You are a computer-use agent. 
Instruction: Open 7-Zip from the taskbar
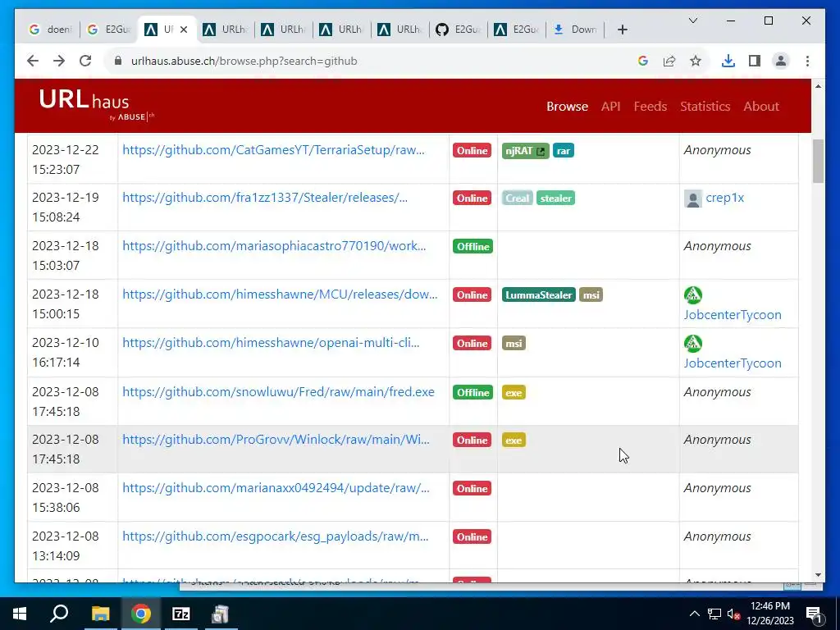(181, 614)
